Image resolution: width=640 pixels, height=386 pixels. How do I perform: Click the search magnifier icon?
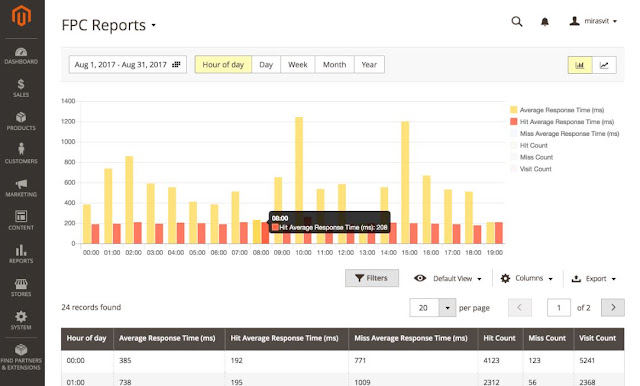517,21
